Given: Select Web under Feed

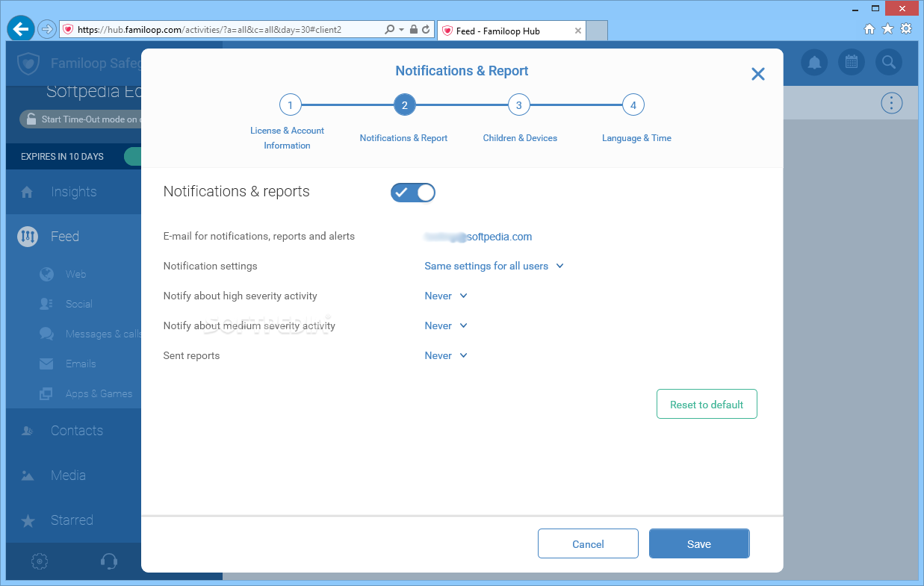Looking at the screenshot, I should point(75,274).
